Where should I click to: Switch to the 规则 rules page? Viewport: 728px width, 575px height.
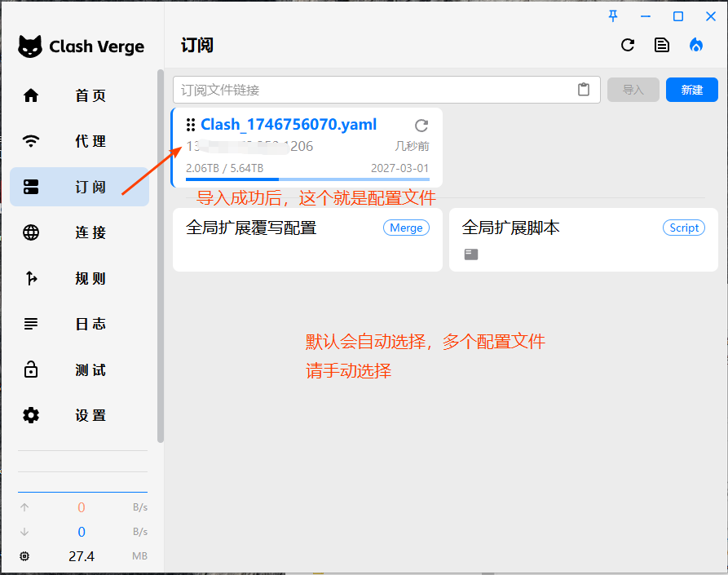tap(79, 278)
